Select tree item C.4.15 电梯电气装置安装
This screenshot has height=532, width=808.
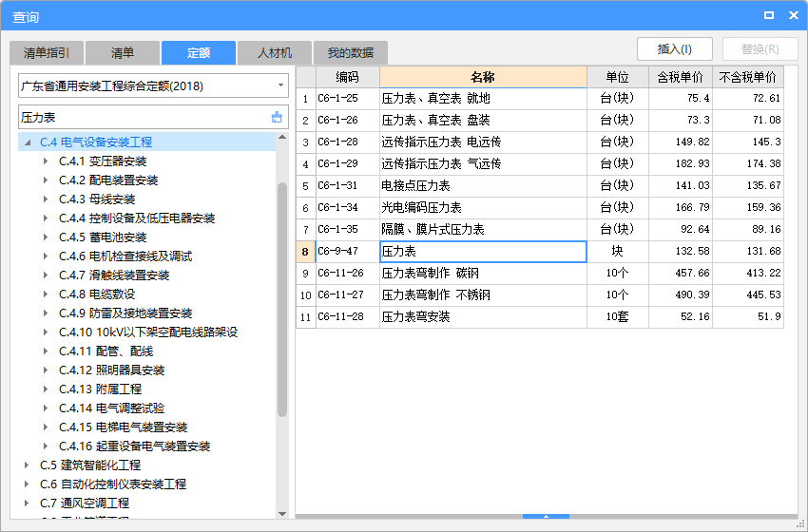click(123, 427)
